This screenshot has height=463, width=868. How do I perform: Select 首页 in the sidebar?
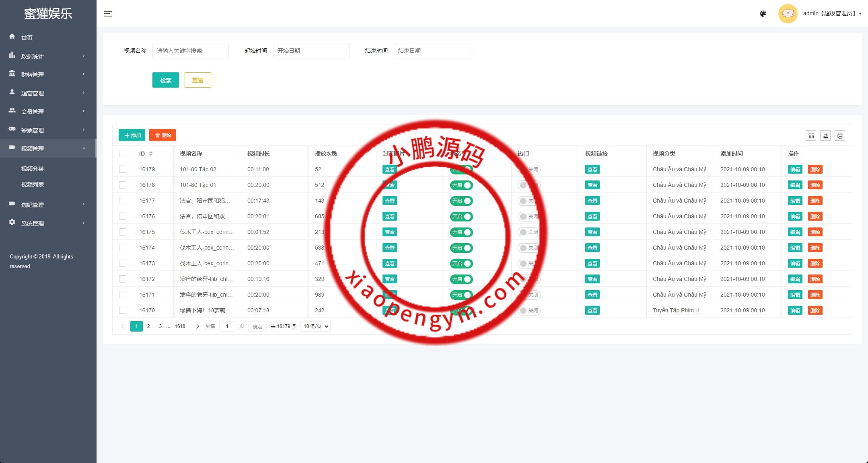click(27, 38)
